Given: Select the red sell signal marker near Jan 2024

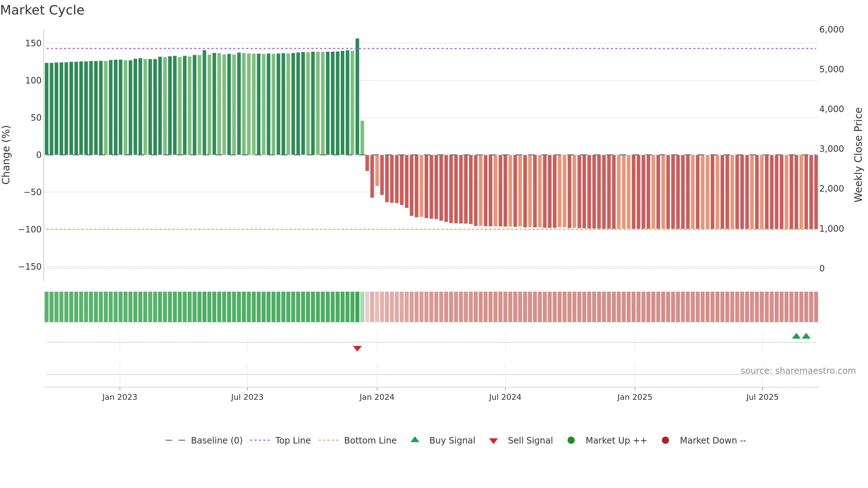Looking at the screenshot, I should click(357, 348).
